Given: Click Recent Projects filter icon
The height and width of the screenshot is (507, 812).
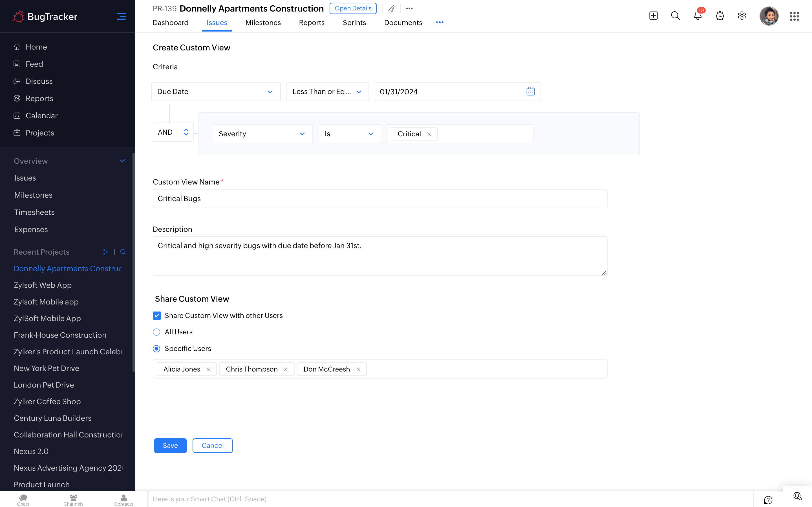Looking at the screenshot, I should tap(105, 252).
